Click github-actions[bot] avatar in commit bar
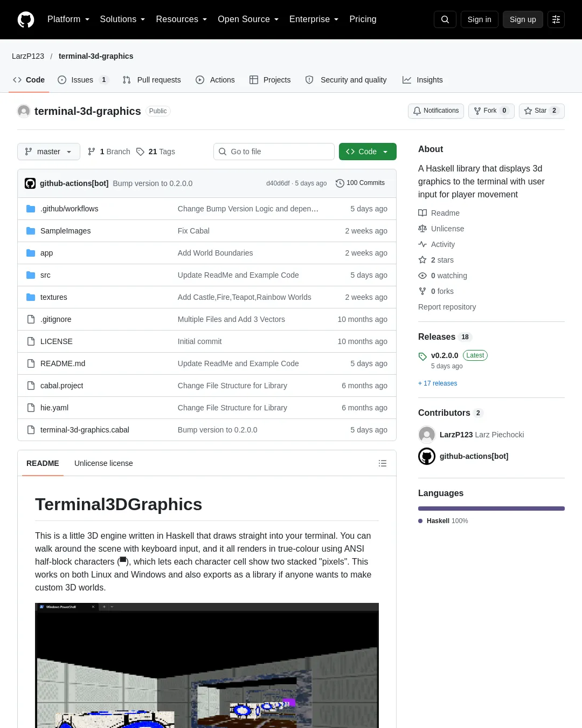 [30, 183]
